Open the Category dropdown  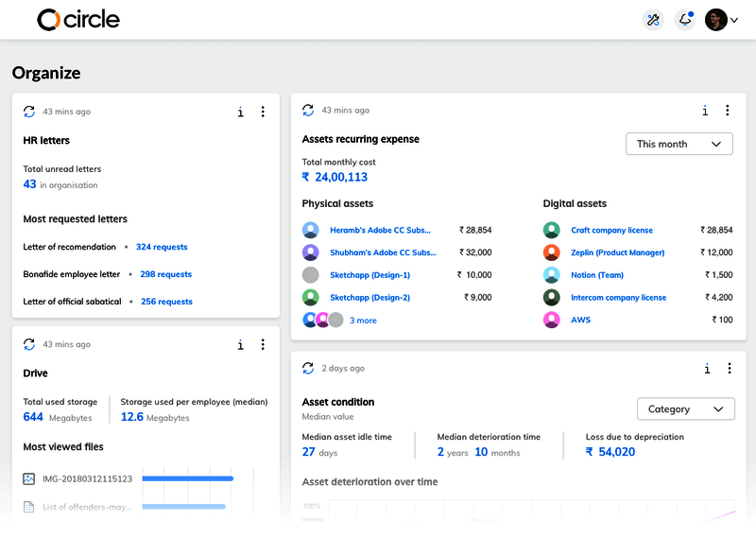(686, 409)
